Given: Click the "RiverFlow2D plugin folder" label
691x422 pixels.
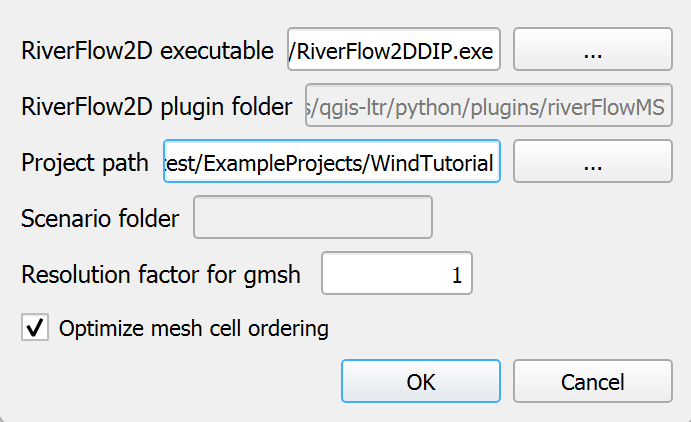Looking at the screenshot, I should pos(156,107).
